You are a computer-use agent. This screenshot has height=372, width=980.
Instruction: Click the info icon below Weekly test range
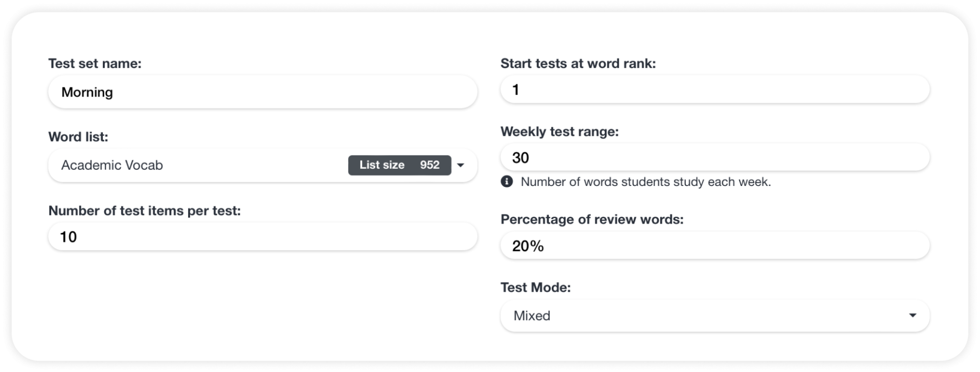point(507,182)
